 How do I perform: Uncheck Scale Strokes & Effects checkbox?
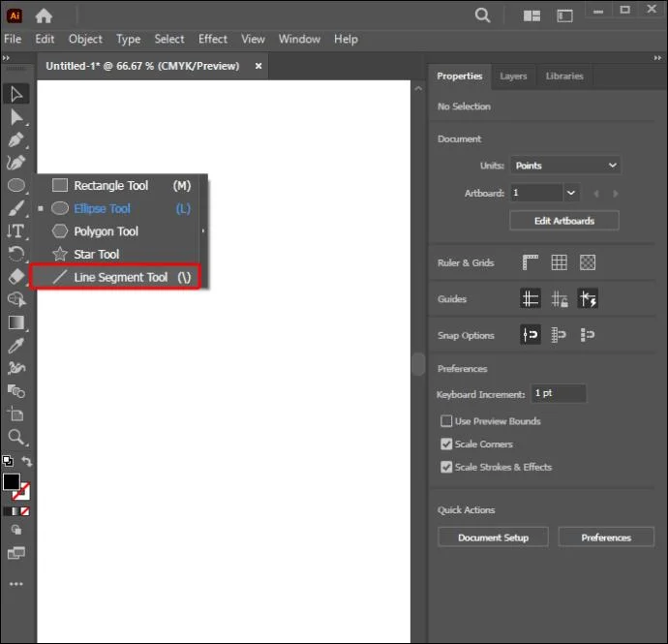tap(446, 467)
